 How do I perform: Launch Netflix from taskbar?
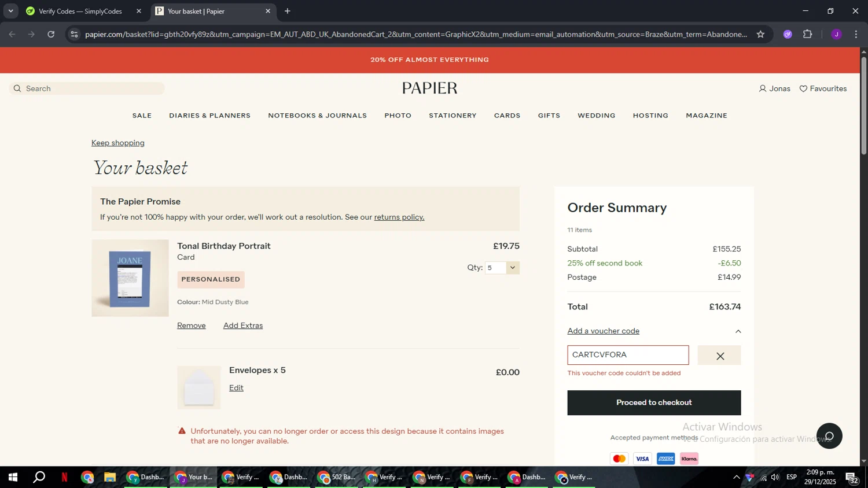tap(64, 478)
